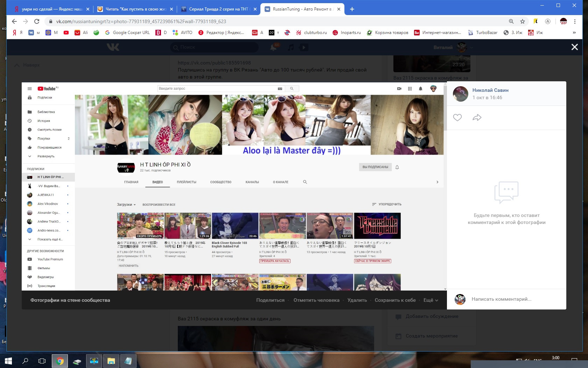Screen dimensions: 588x368
Task: Open VK music note icon in header
Action: click(291, 47)
